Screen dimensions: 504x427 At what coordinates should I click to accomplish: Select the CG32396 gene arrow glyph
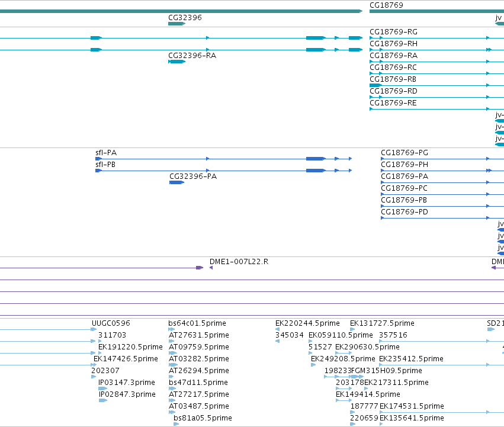[177, 24]
